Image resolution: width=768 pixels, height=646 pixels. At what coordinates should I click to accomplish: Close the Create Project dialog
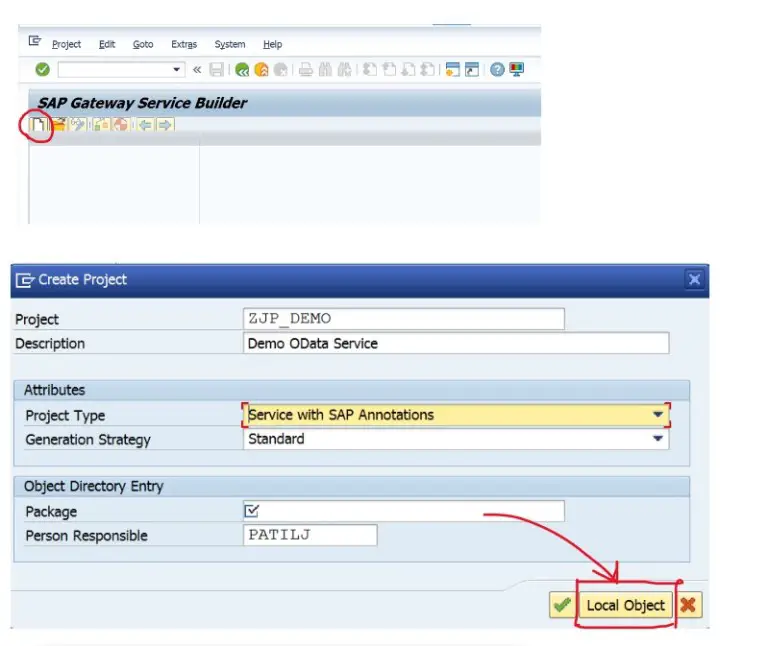point(695,280)
